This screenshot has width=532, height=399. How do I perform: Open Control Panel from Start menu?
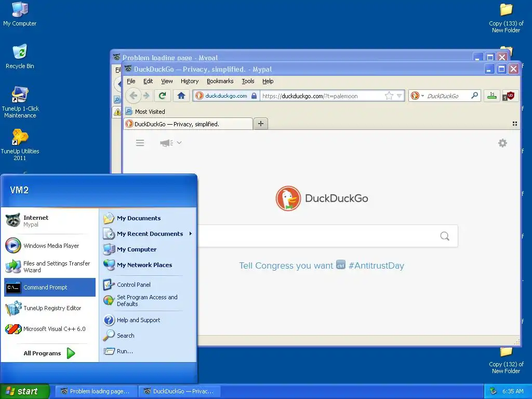[x=148, y=285]
